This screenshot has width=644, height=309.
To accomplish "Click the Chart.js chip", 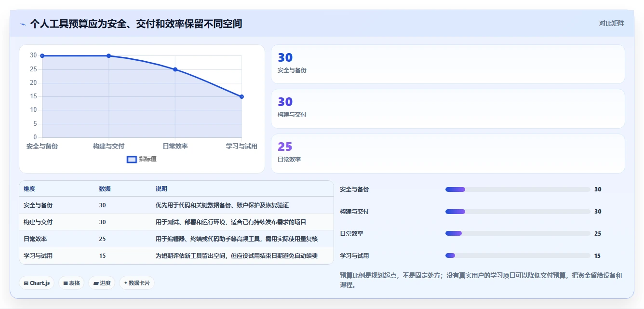I will pyautogui.click(x=37, y=283).
